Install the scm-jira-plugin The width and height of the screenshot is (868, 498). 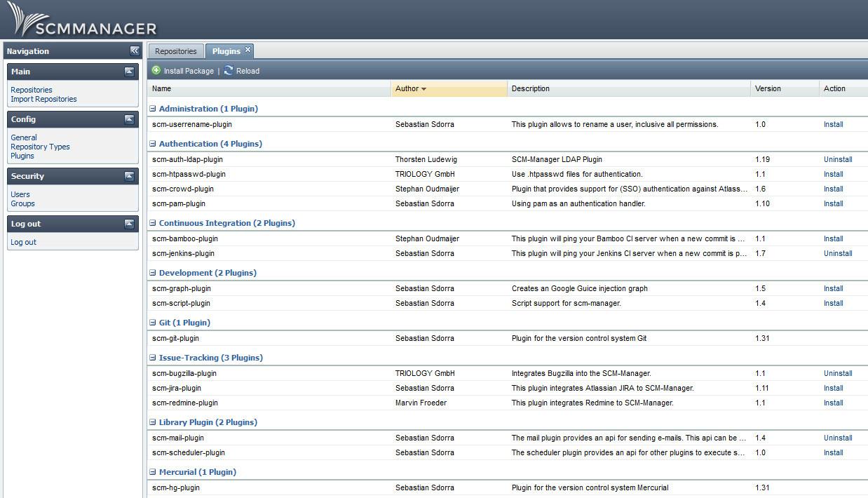[x=833, y=388]
